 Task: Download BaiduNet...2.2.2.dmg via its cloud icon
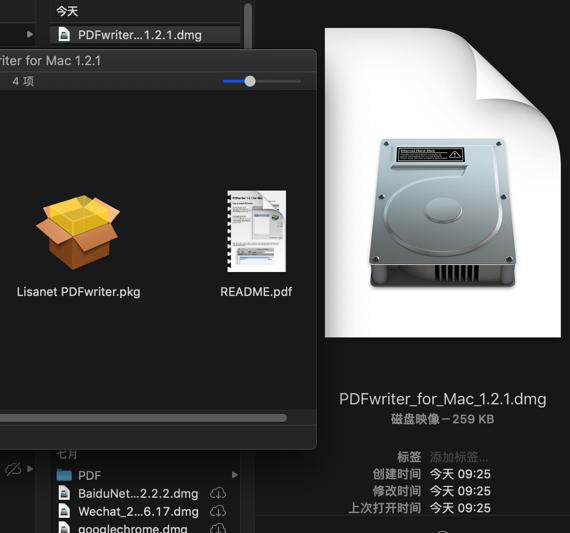218,493
